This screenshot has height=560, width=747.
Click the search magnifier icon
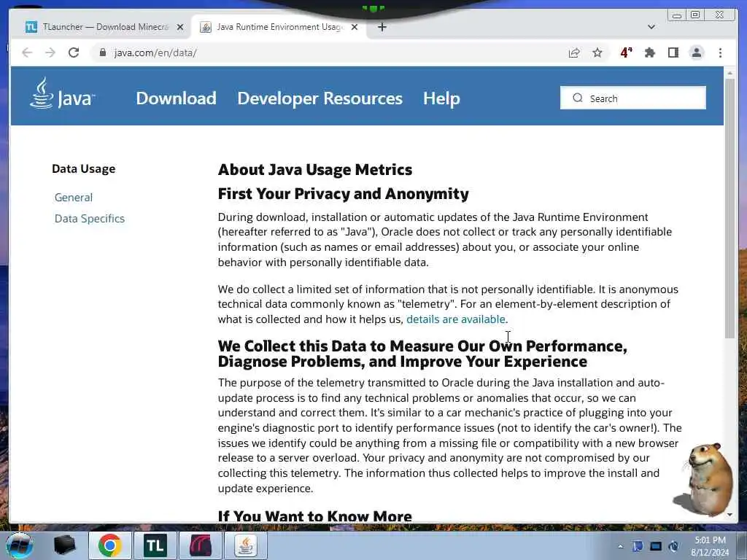tap(578, 98)
